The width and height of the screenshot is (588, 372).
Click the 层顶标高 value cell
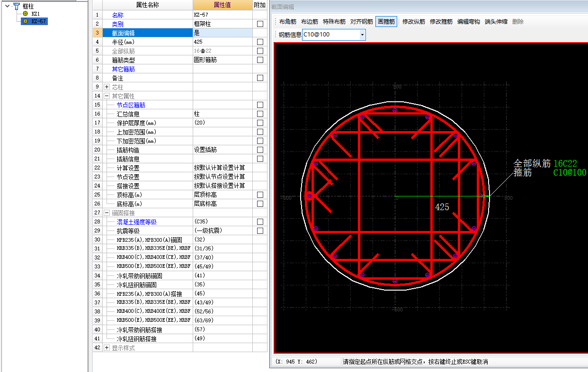(x=223, y=195)
